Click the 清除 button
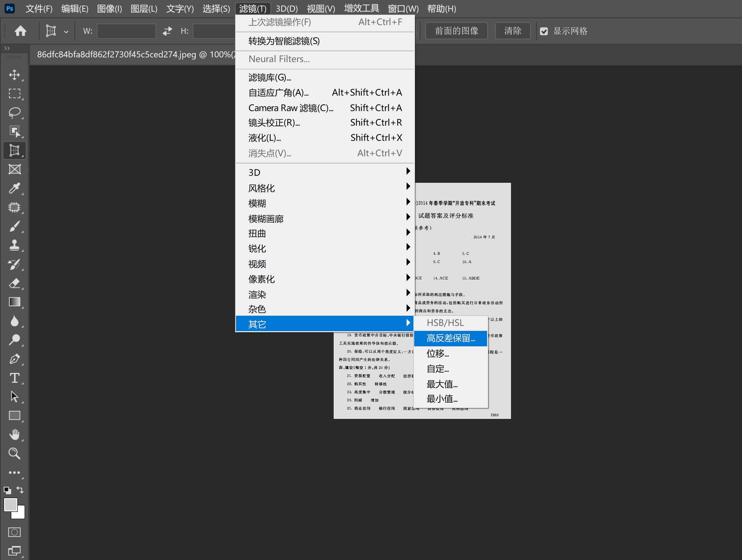 coord(512,31)
